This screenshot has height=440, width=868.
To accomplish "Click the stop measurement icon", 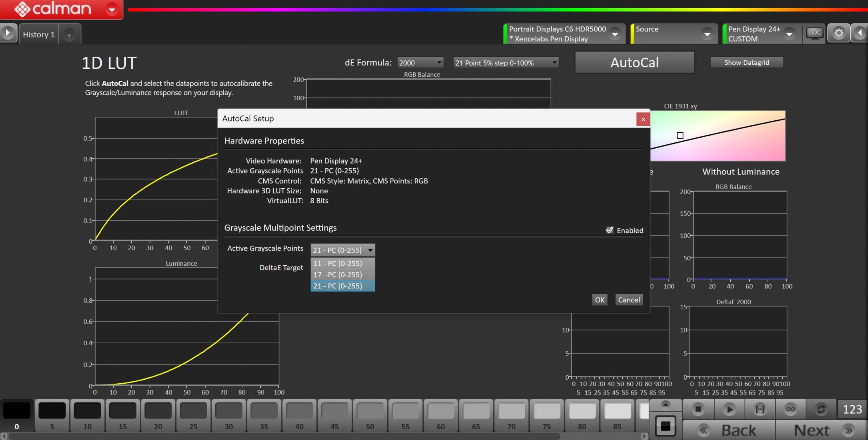I will 698,409.
